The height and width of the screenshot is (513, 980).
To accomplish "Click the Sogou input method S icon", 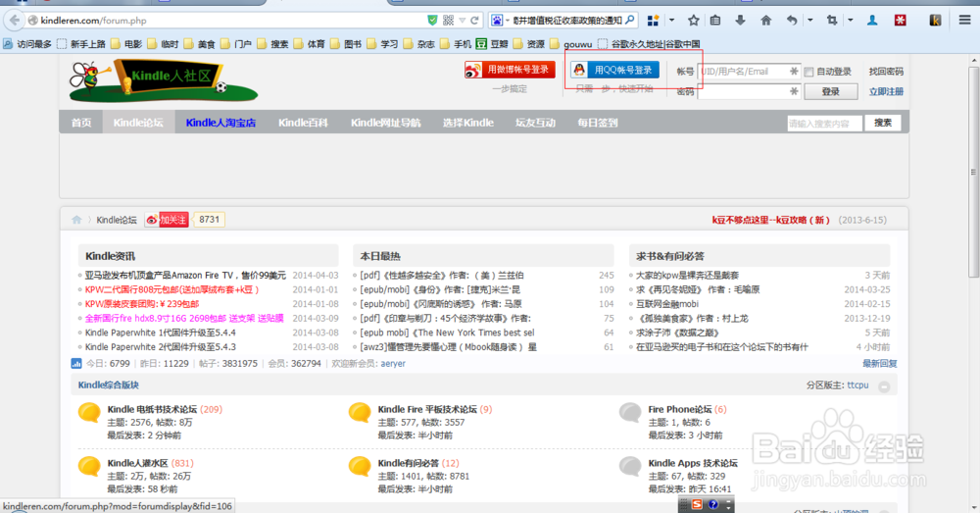I will (x=697, y=504).
